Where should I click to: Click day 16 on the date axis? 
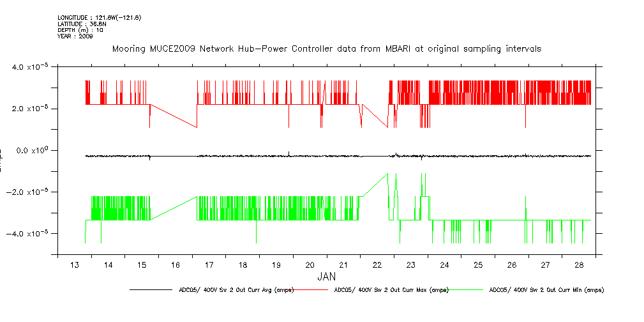click(176, 264)
